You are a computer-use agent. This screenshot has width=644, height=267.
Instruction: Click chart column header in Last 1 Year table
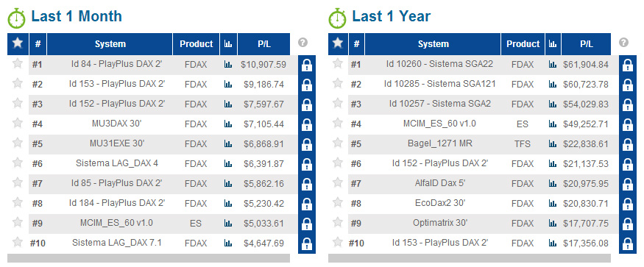(x=553, y=44)
